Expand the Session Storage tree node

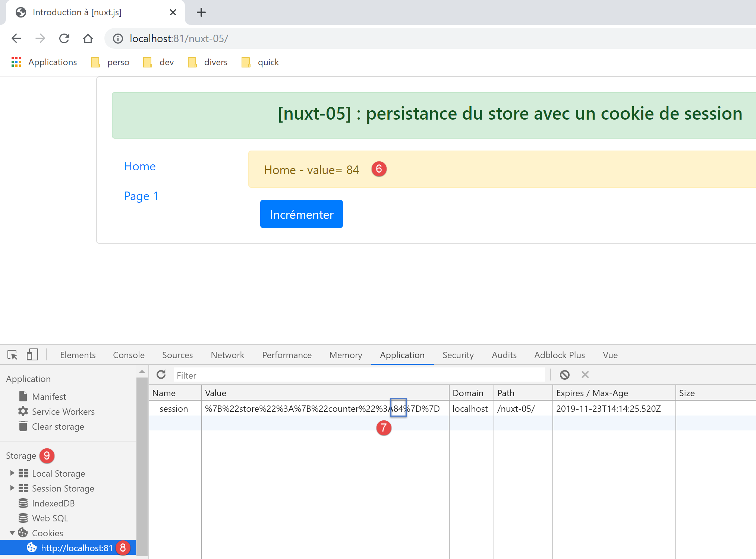12,488
